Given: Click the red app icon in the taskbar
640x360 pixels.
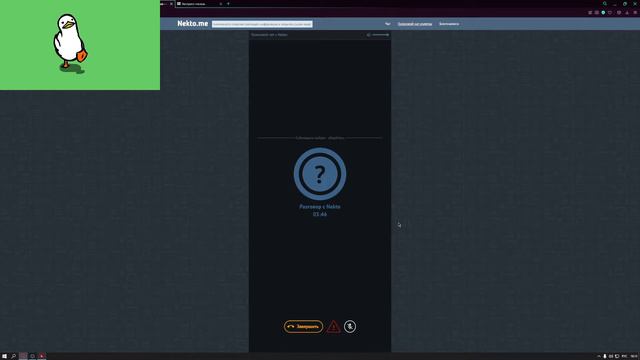Looking at the screenshot, I should (42, 356).
